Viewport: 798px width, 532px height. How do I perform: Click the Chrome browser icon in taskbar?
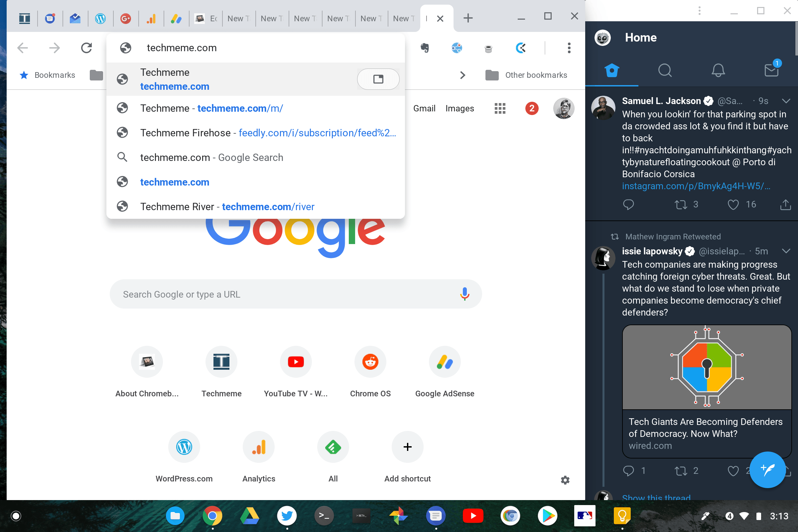coord(214,515)
